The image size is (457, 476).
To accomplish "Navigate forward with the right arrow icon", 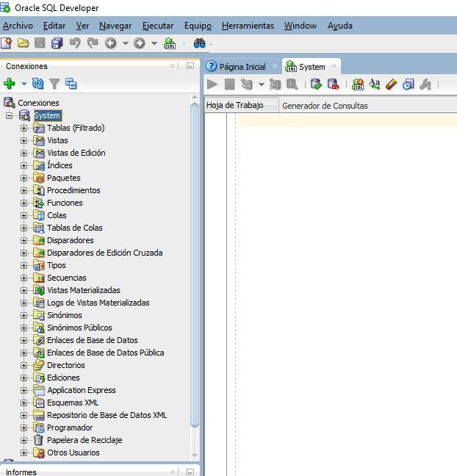I will (x=140, y=43).
